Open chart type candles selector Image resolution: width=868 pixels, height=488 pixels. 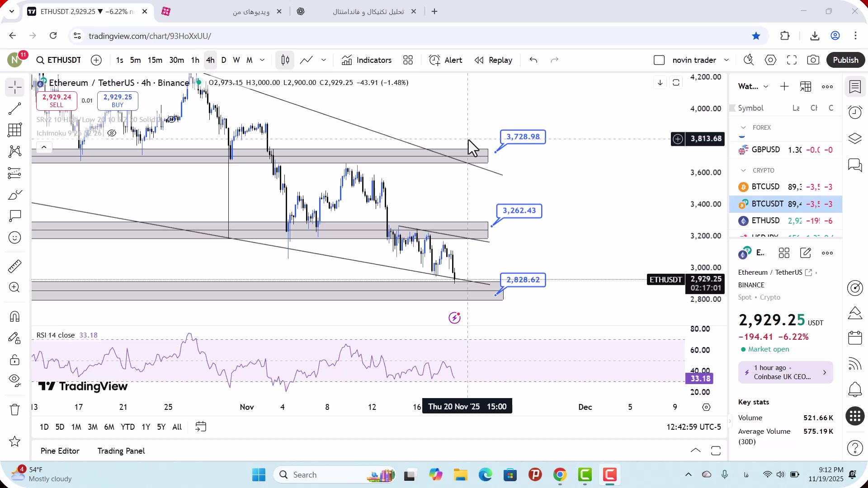coord(285,60)
